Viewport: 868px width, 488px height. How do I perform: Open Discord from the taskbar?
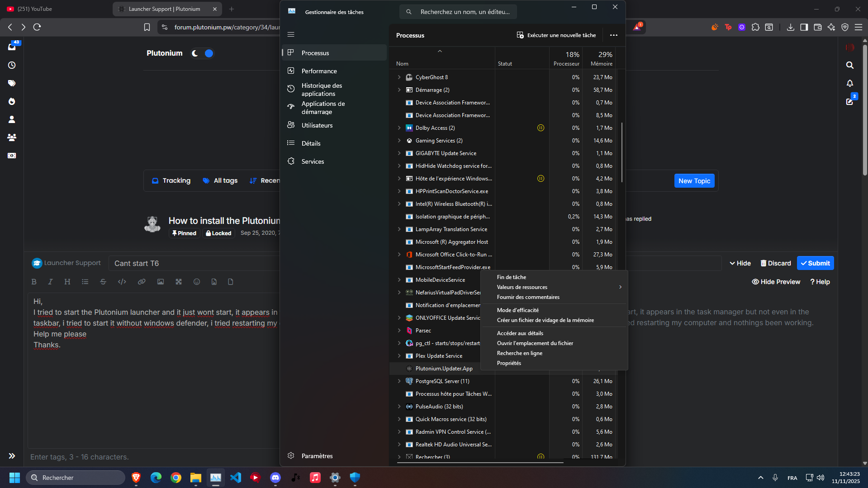275,478
